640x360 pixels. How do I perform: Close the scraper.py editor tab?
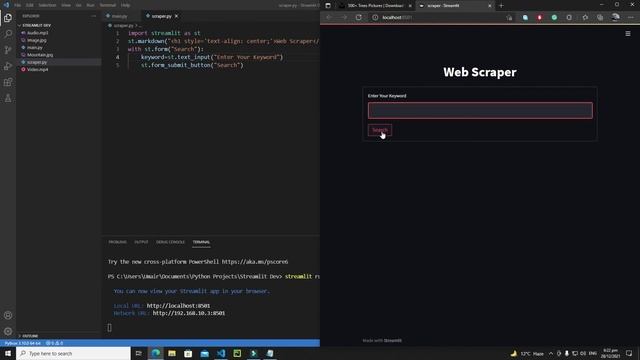(x=176, y=16)
